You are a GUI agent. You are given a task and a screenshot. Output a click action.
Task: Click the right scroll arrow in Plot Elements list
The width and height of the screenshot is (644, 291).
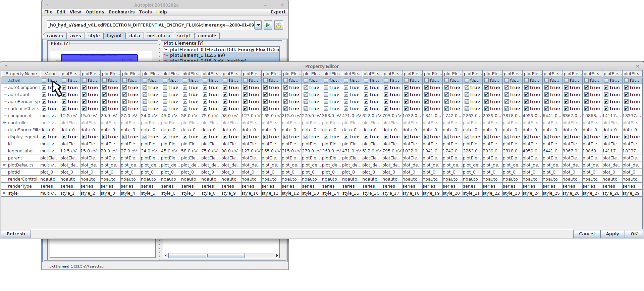pyautogui.click(x=277, y=255)
